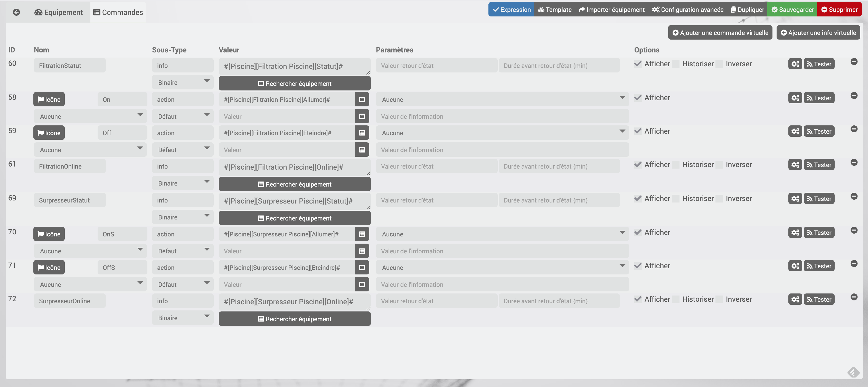Remove command 69 with minus icon
Viewport: 868px width, 387px height.
[854, 197]
